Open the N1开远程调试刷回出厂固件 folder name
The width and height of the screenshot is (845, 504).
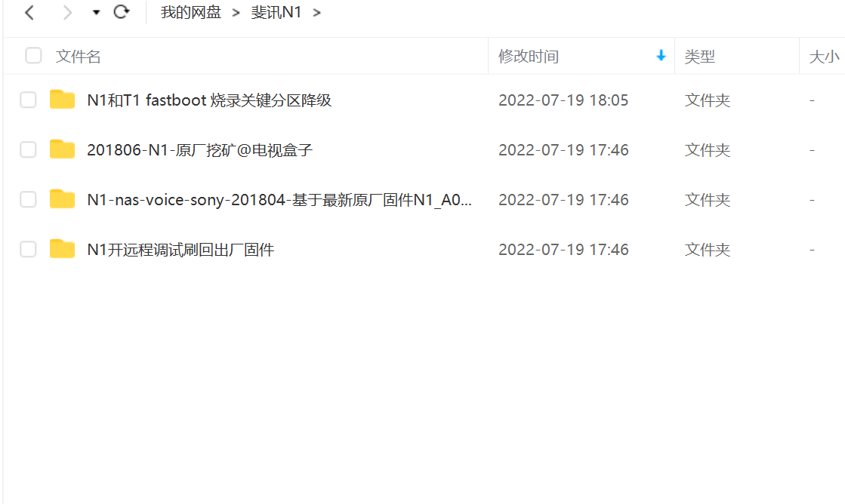180,250
